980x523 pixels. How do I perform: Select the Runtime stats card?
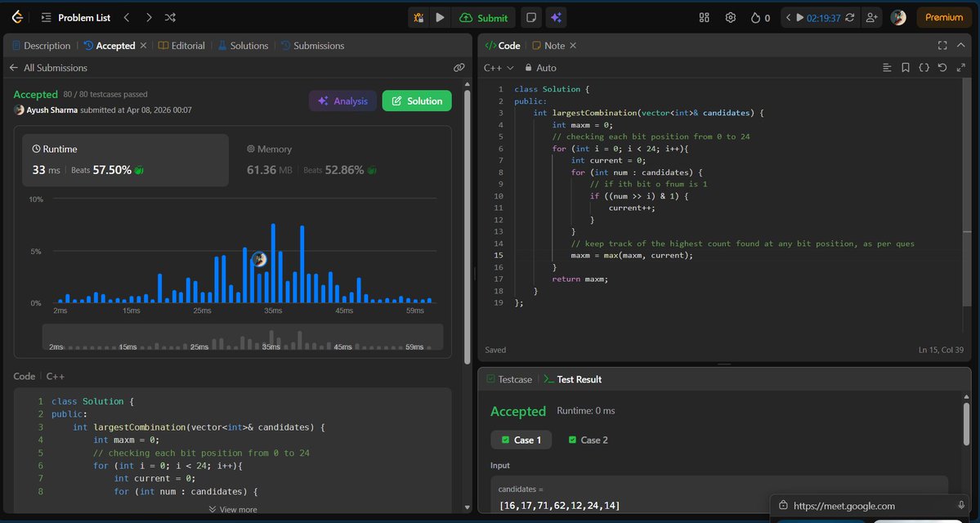(126, 160)
